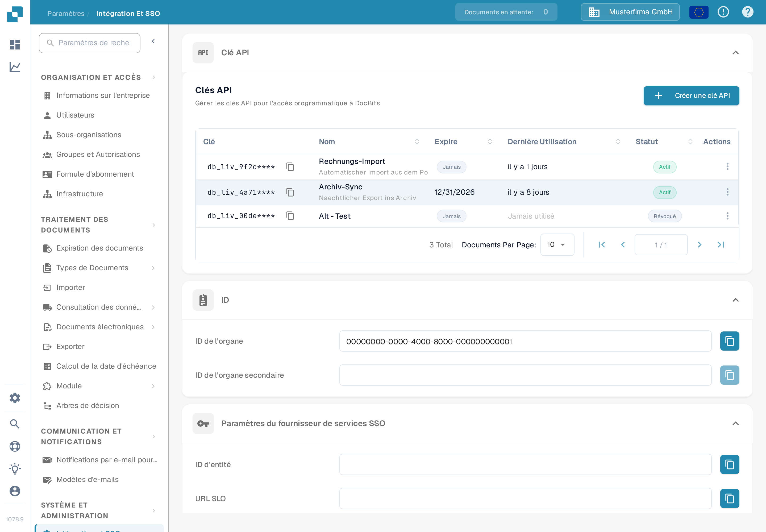Open the dashboard icon in left rail
The width and height of the screenshot is (766, 532).
point(15,45)
